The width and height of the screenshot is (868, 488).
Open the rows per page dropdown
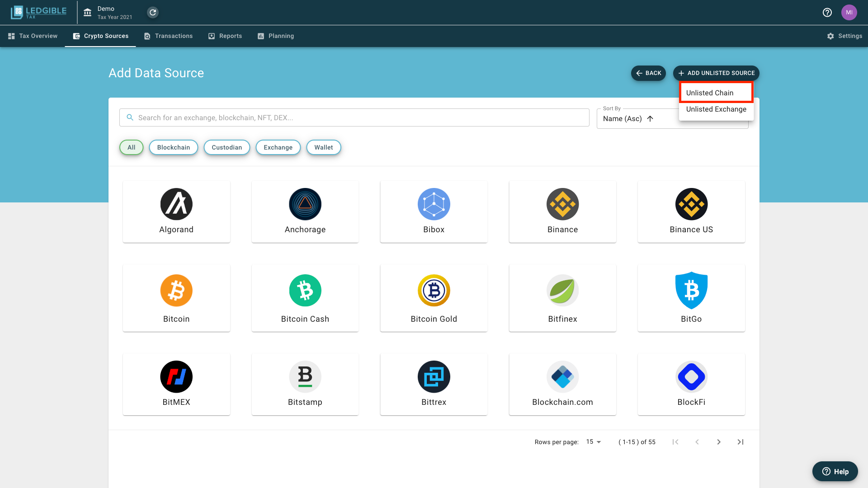click(594, 442)
